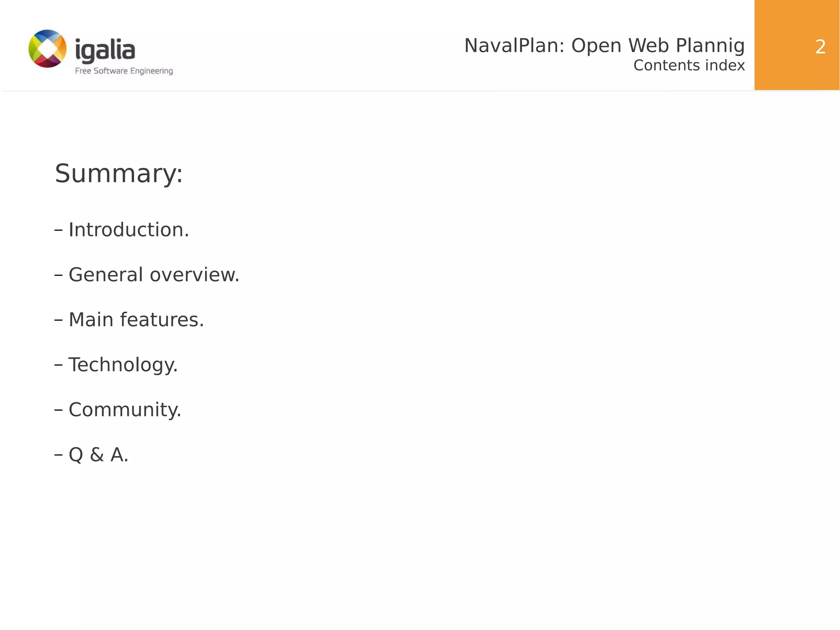Screen dimensions: 840x630
Task: Click the dash before Introduction
Action: 58,230
